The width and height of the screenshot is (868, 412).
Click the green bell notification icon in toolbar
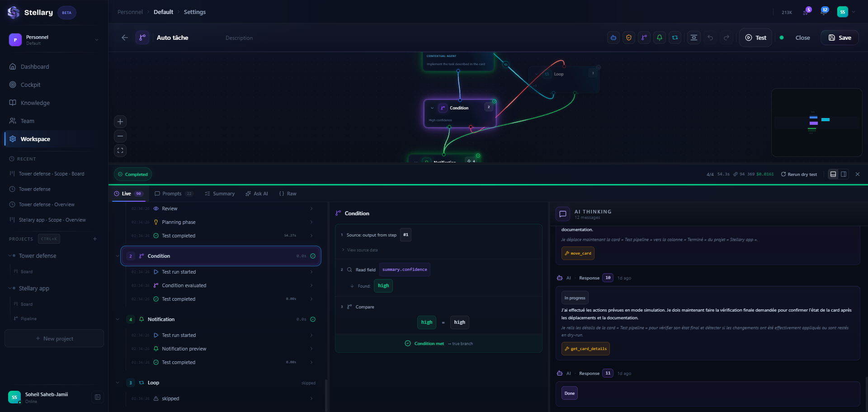tap(660, 38)
